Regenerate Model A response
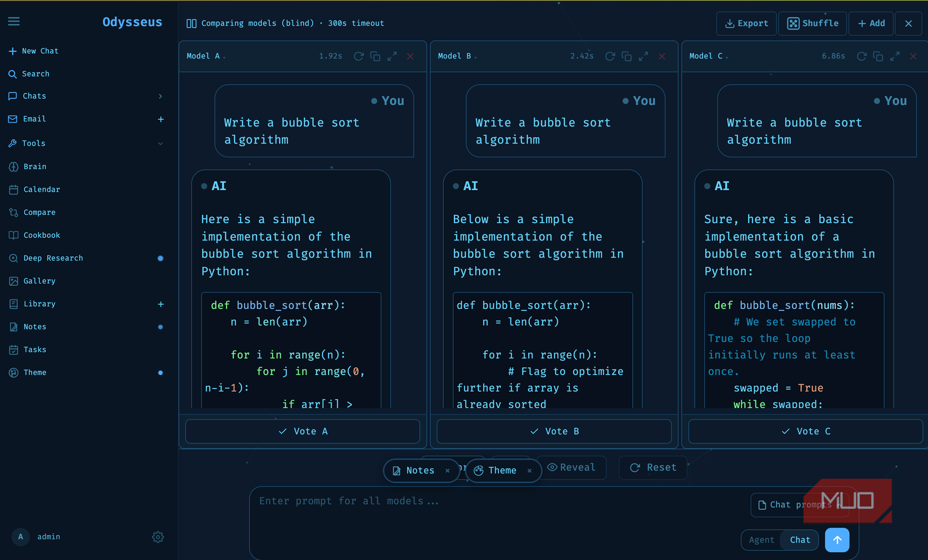Image resolution: width=928 pixels, height=560 pixels. coord(358,56)
